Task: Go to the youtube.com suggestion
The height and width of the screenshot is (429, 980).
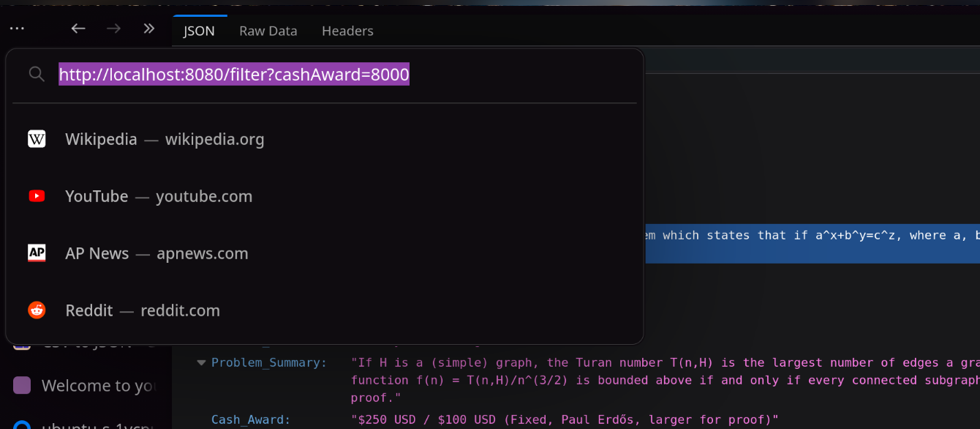Action: pos(159,196)
